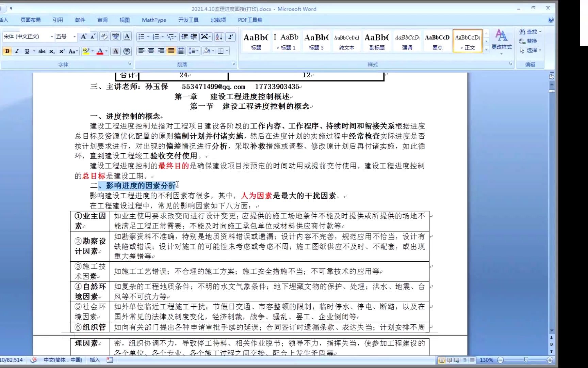588x368 pixels.
Task: Click the macro recording icon in status bar
Action: coord(110,360)
